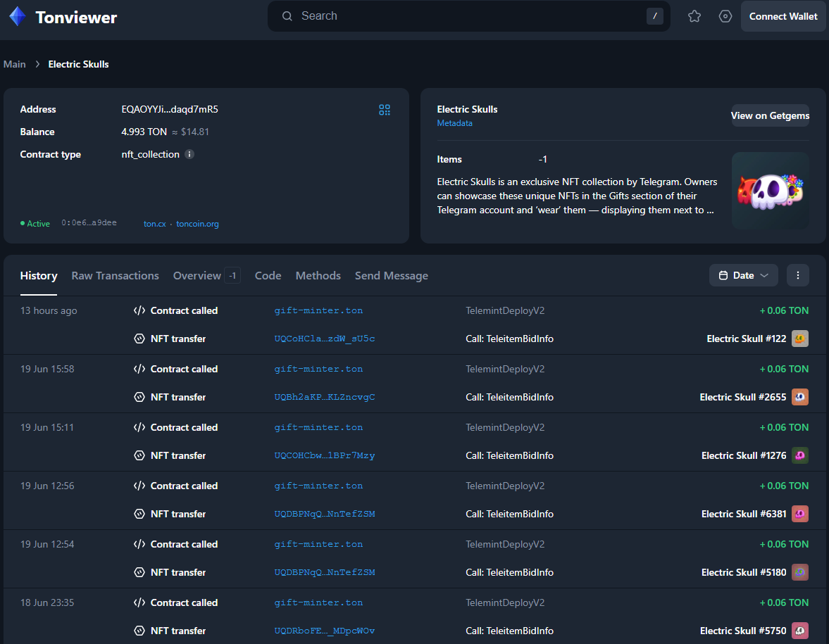829x644 pixels.
Task: Open the Metadata link
Action: pos(454,123)
